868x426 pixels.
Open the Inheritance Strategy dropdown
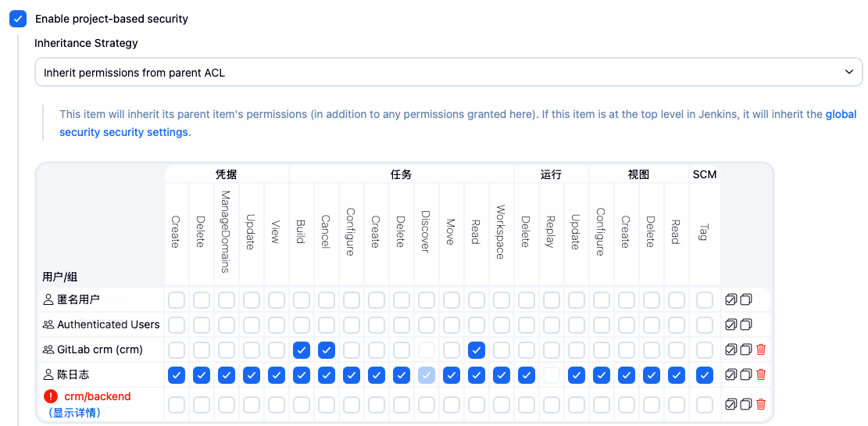[x=448, y=73]
